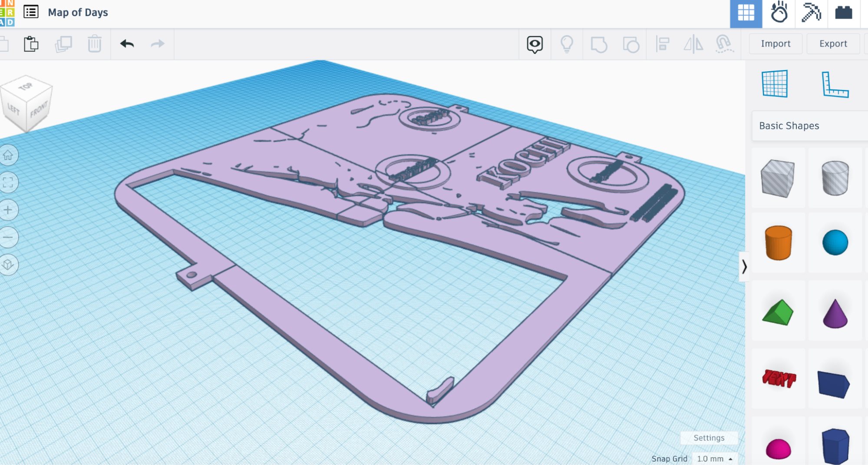Collapse the shapes panel with chevron

[x=744, y=266]
